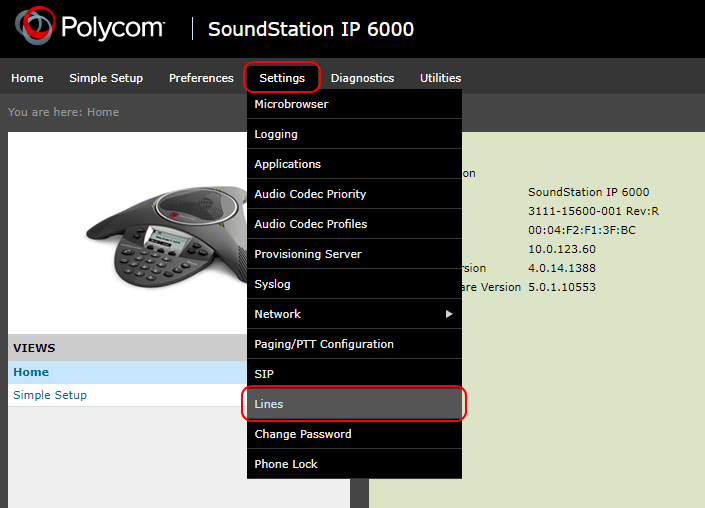The width and height of the screenshot is (705, 508).
Task: Open the Settings menu
Action: (282, 78)
